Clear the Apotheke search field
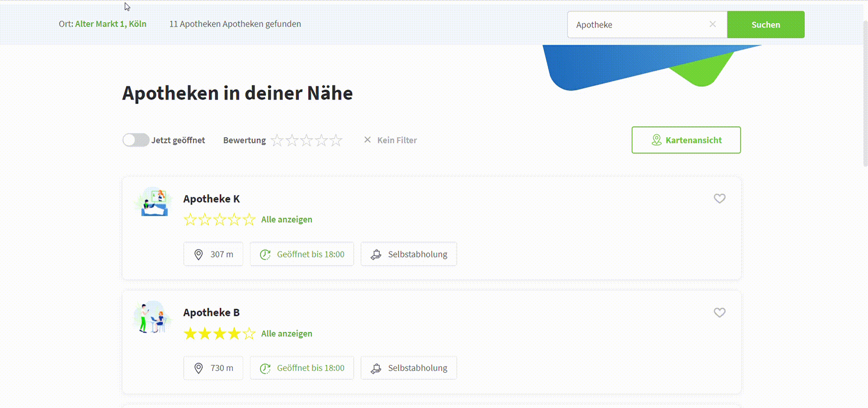 click(712, 24)
